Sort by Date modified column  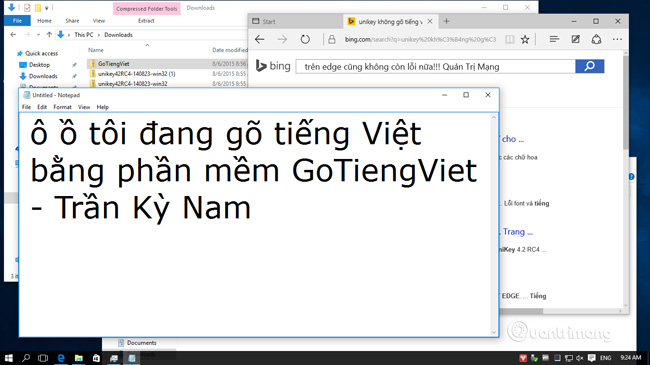230,50
